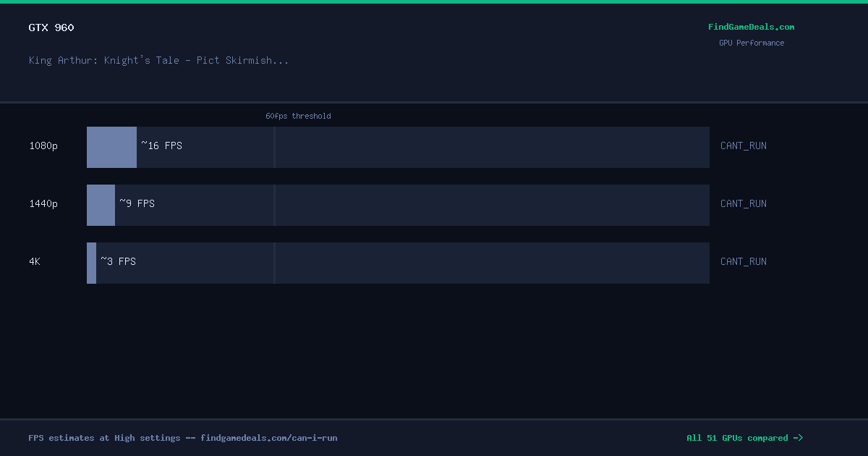
Task: Click the 60fps threshold label
Action: [298, 116]
